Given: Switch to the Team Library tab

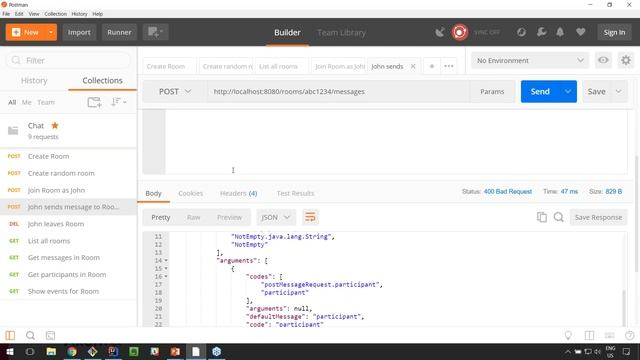Looking at the screenshot, I should 341,33.
